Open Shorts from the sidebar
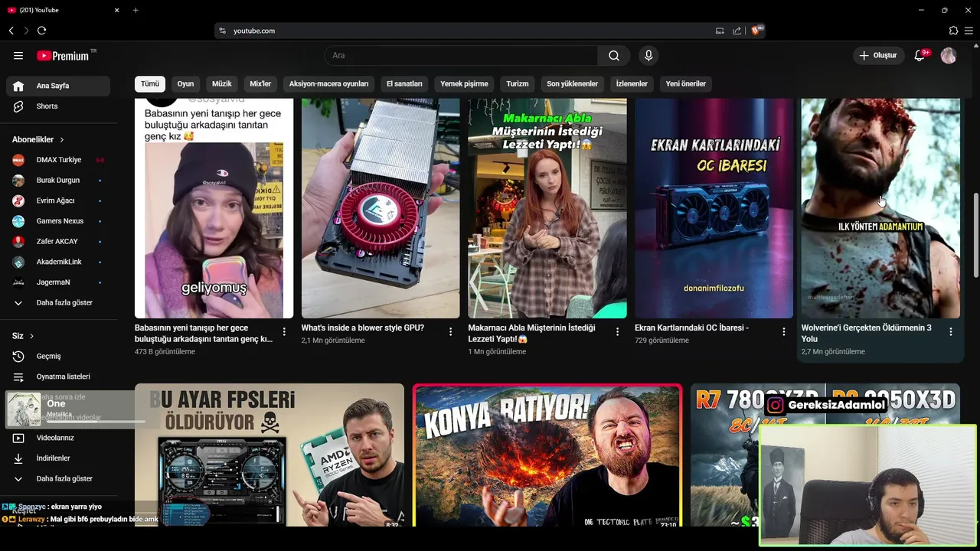Image resolution: width=980 pixels, height=551 pixels. click(58, 106)
